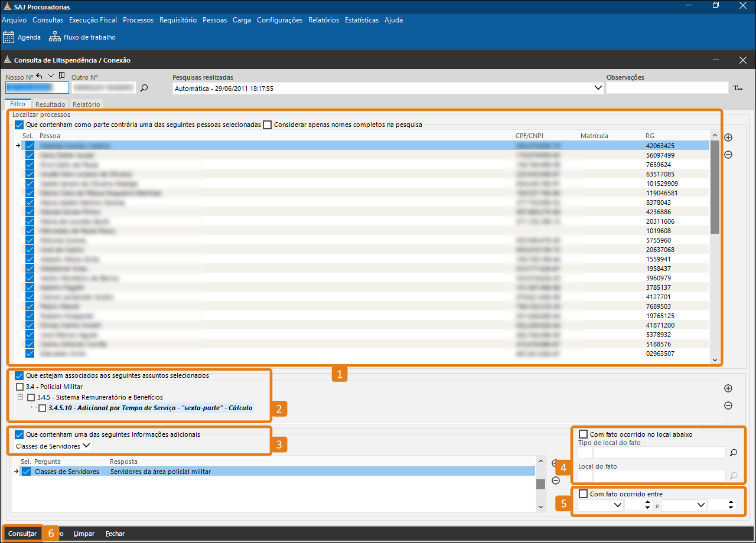Open the Configurações menu

279,20
